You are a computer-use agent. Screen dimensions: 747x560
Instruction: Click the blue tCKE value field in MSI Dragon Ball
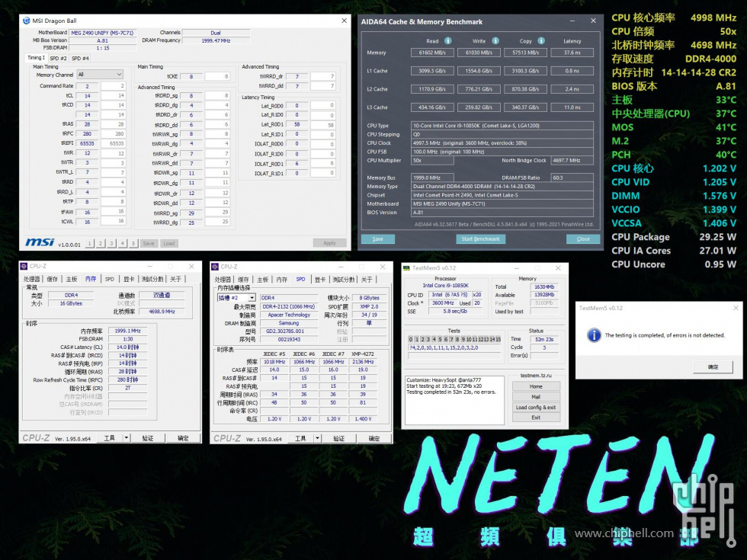(x=191, y=76)
